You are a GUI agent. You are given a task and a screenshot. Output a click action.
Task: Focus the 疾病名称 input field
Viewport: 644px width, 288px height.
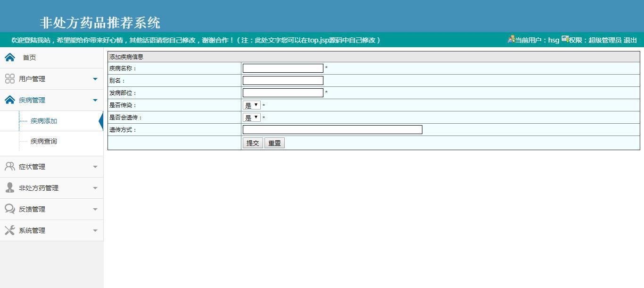283,68
